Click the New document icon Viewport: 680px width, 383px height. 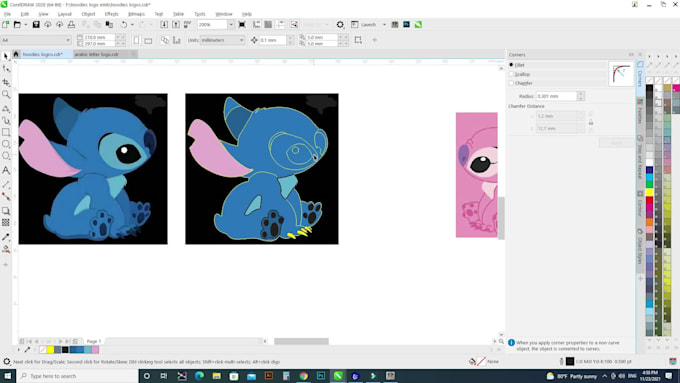pyautogui.click(x=6, y=25)
